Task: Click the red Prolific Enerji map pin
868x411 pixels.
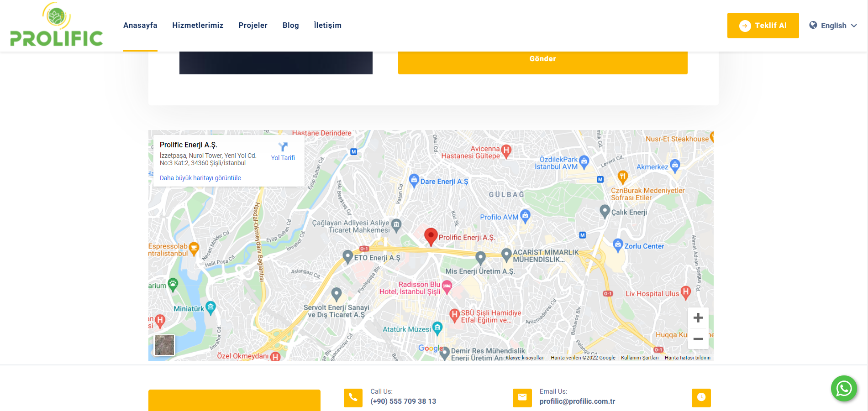Action: pos(431,237)
